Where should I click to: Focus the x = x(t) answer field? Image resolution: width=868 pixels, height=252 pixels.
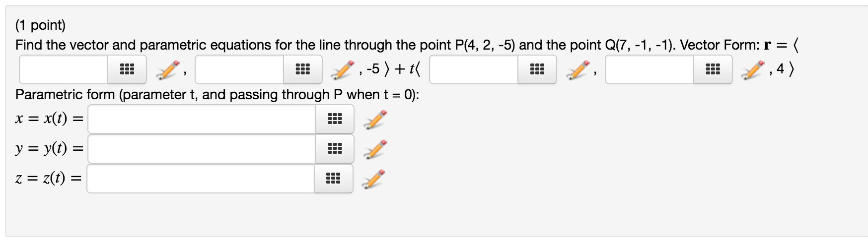point(202,119)
